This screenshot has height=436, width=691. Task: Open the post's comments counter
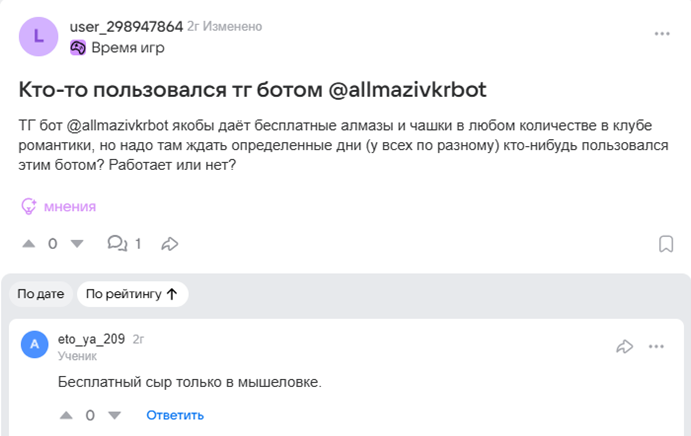pyautogui.click(x=124, y=243)
